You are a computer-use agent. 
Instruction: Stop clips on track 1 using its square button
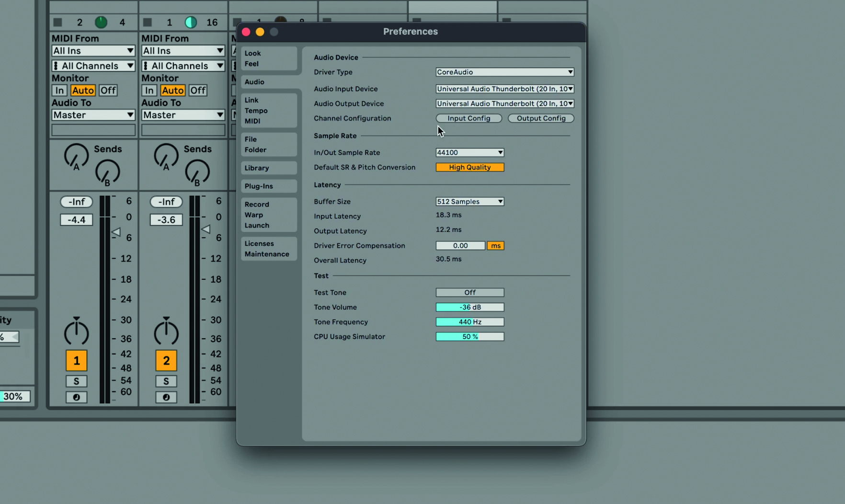58,22
